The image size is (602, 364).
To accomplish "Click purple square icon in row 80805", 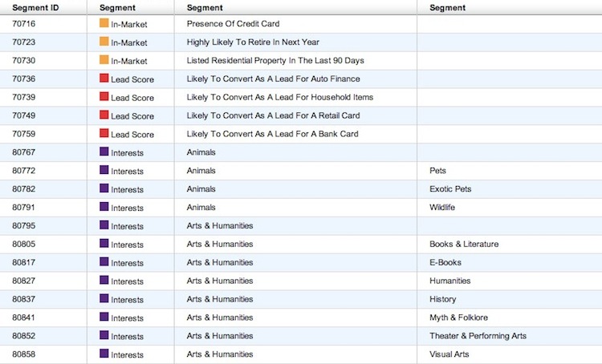I will click(x=104, y=243).
